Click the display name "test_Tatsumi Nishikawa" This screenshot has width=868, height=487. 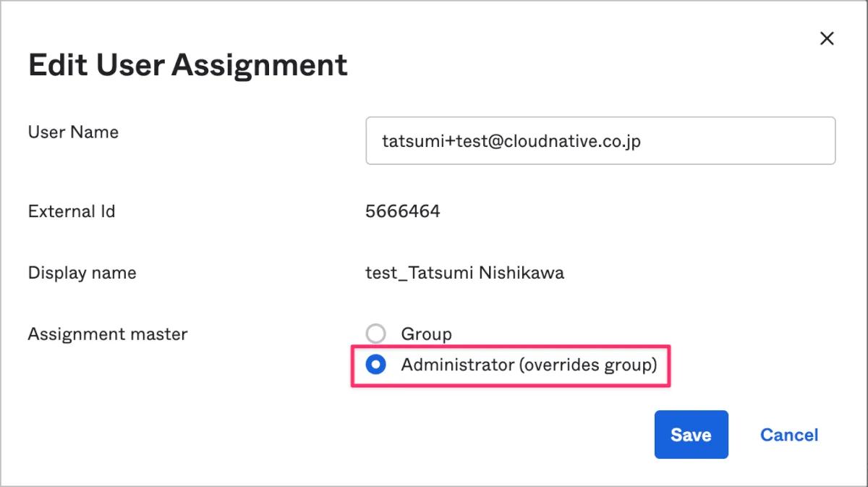pos(465,273)
